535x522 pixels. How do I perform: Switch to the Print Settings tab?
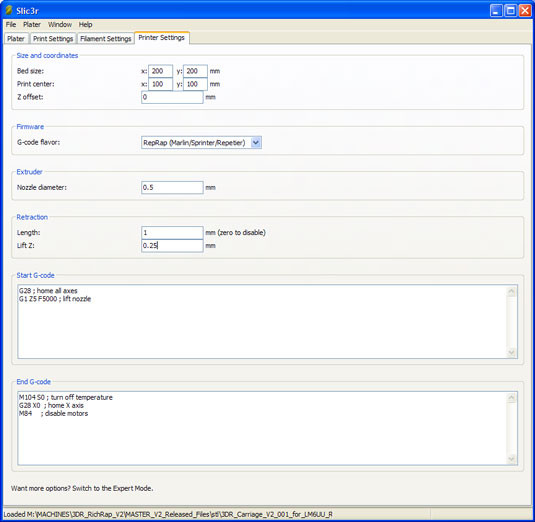[x=53, y=39]
